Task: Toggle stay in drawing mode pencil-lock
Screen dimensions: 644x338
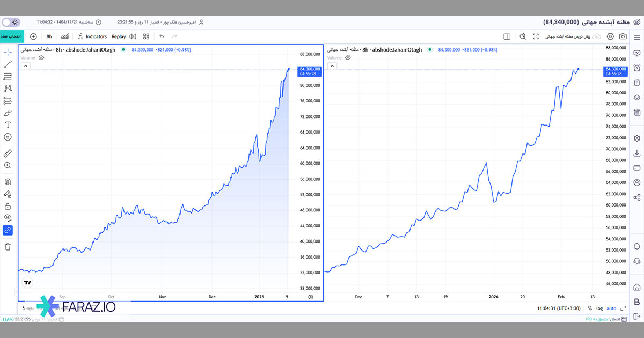Action: [x=8, y=194]
